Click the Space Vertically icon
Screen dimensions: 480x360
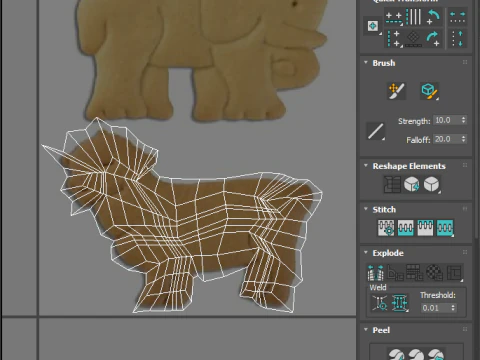click(x=457, y=38)
